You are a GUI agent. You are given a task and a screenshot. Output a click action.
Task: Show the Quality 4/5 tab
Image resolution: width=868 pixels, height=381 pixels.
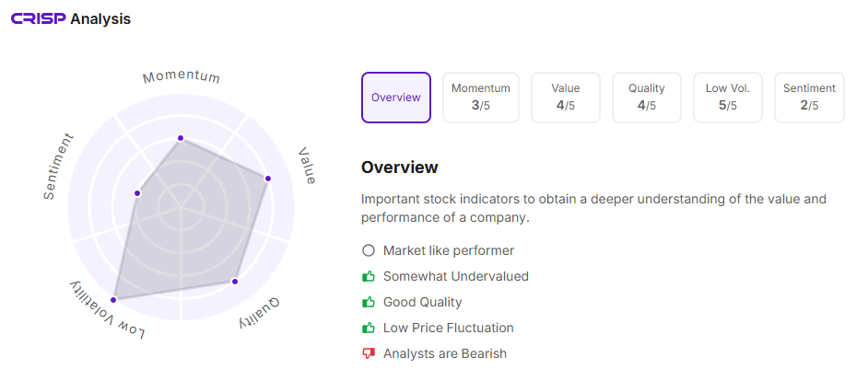646,98
